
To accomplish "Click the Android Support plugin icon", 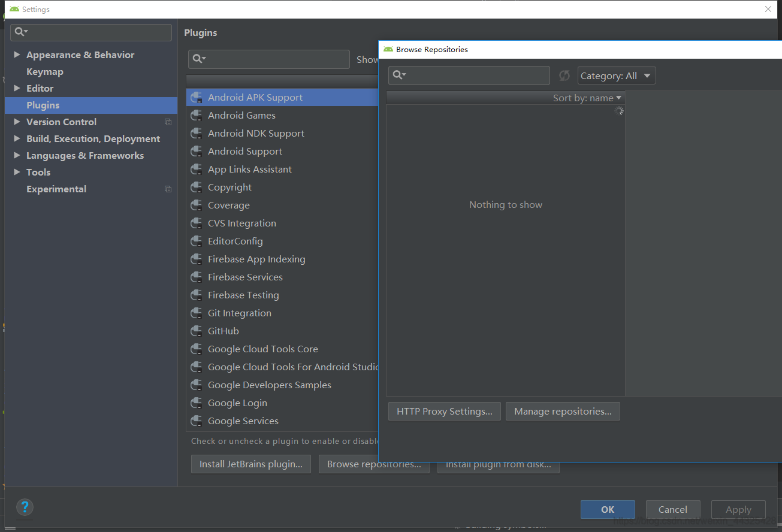I will coord(196,152).
